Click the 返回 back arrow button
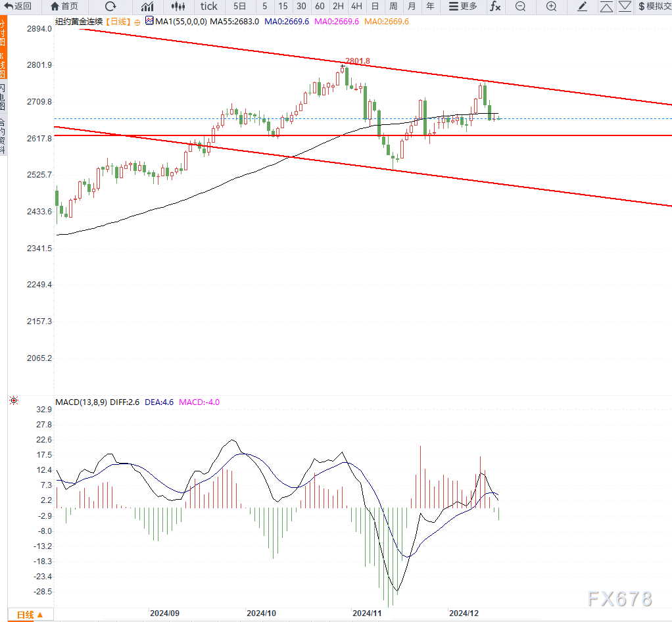 point(18,7)
